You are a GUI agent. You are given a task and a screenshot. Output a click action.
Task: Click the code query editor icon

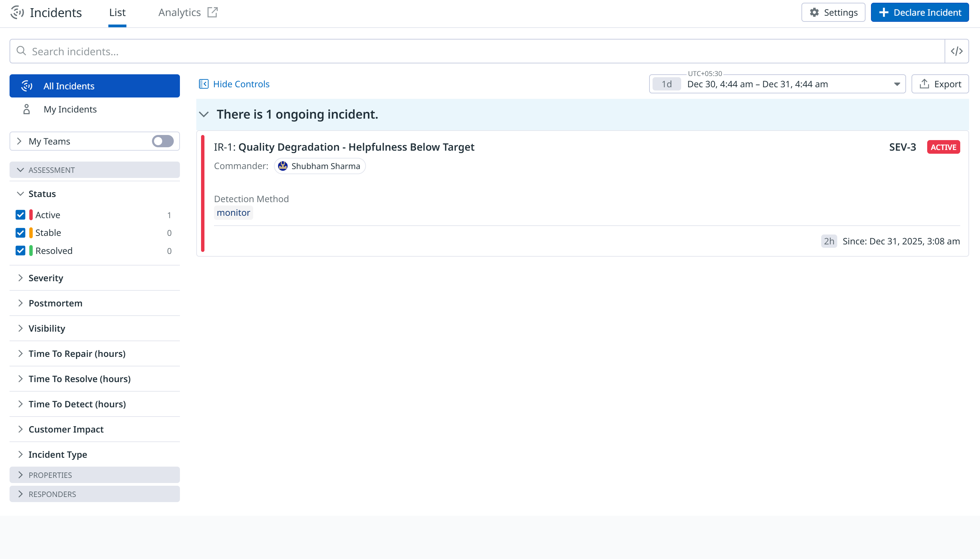(956, 51)
